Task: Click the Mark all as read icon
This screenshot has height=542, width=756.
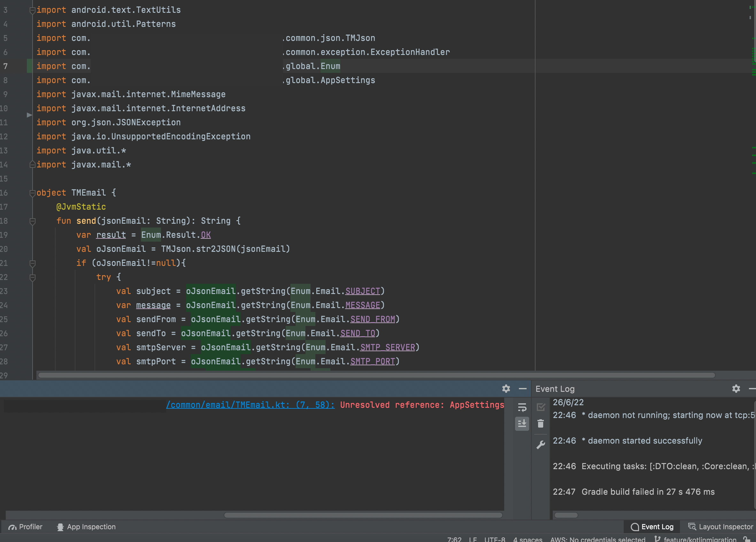Action: coord(541,407)
